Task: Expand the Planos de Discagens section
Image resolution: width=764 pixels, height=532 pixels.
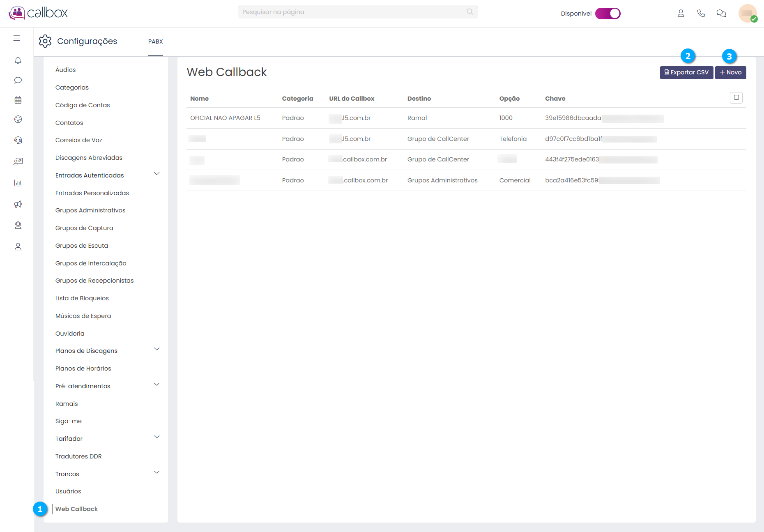Action: click(156, 349)
